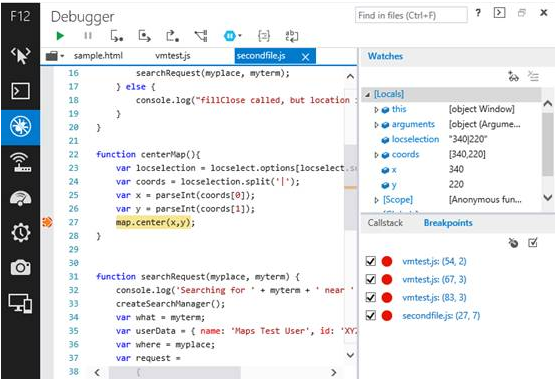
Task: Expand the [Scope] node
Action: (376, 200)
